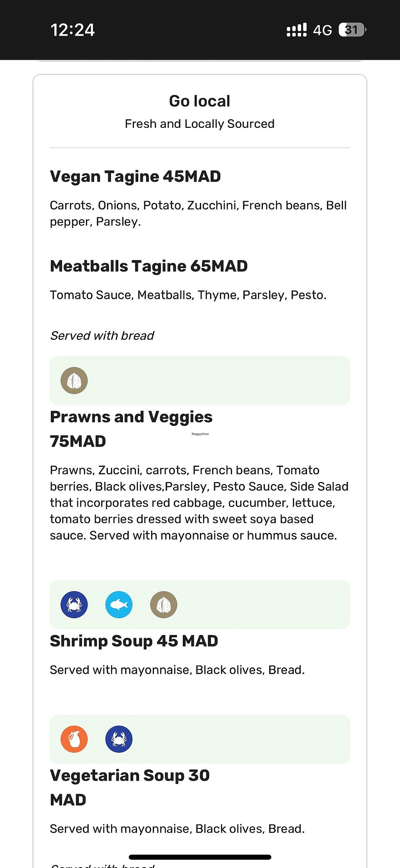Tap the nut allergen icon beside the fish icon
Viewport: 400px width, 868px height.
click(164, 604)
